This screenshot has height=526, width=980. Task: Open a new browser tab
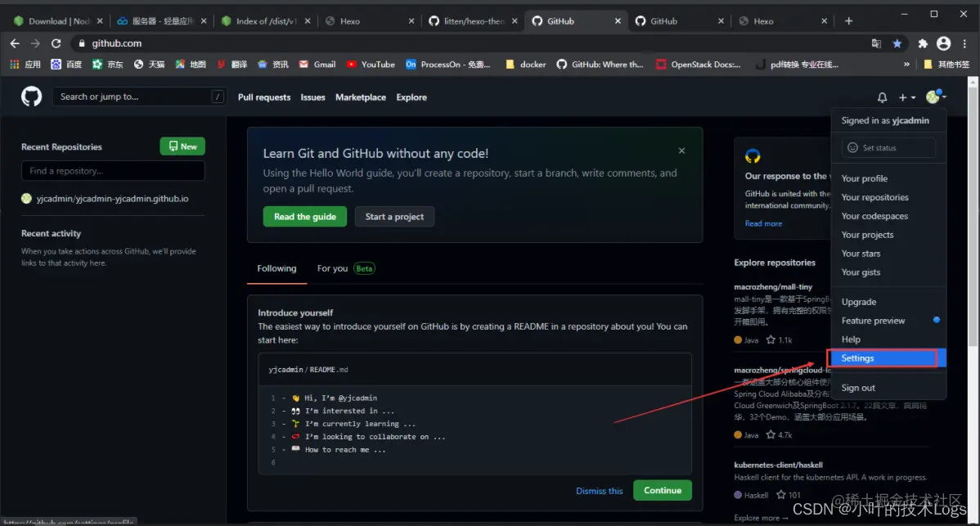[x=848, y=20]
